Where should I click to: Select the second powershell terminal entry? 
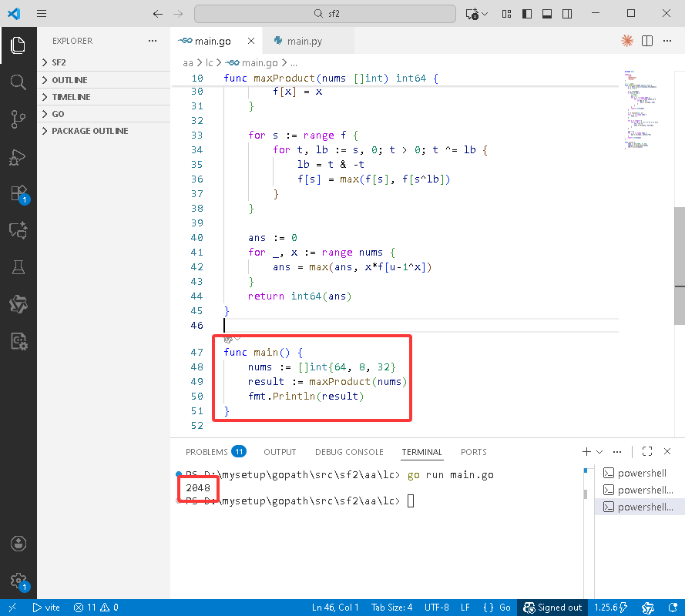640,490
